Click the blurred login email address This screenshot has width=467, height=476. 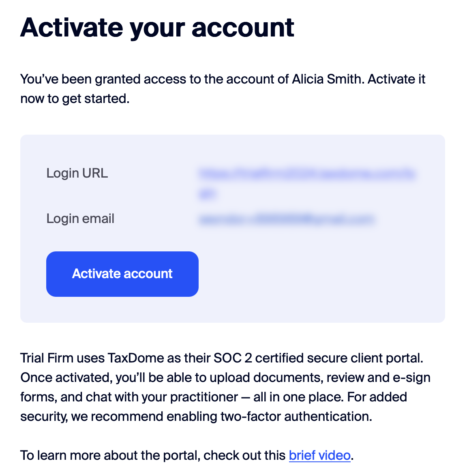click(x=286, y=219)
